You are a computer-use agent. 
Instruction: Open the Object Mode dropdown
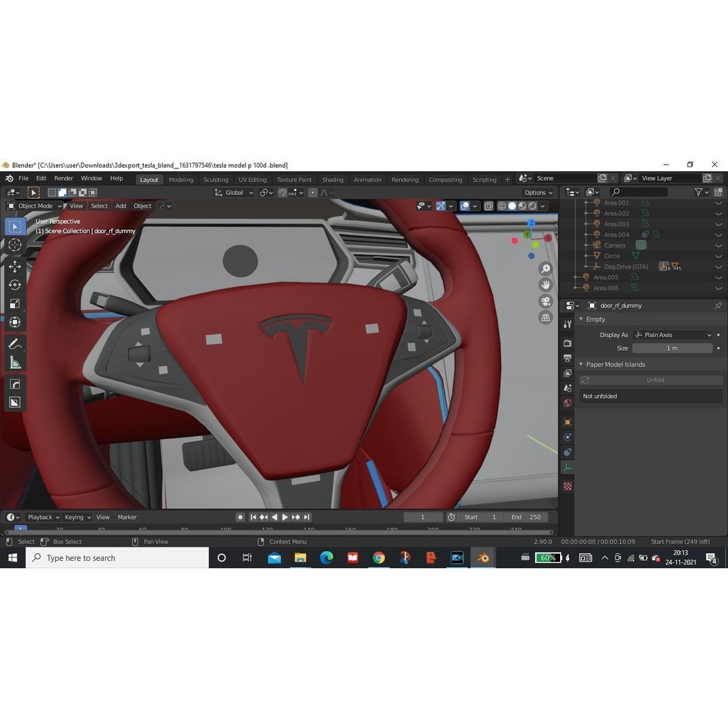coord(35,206)
